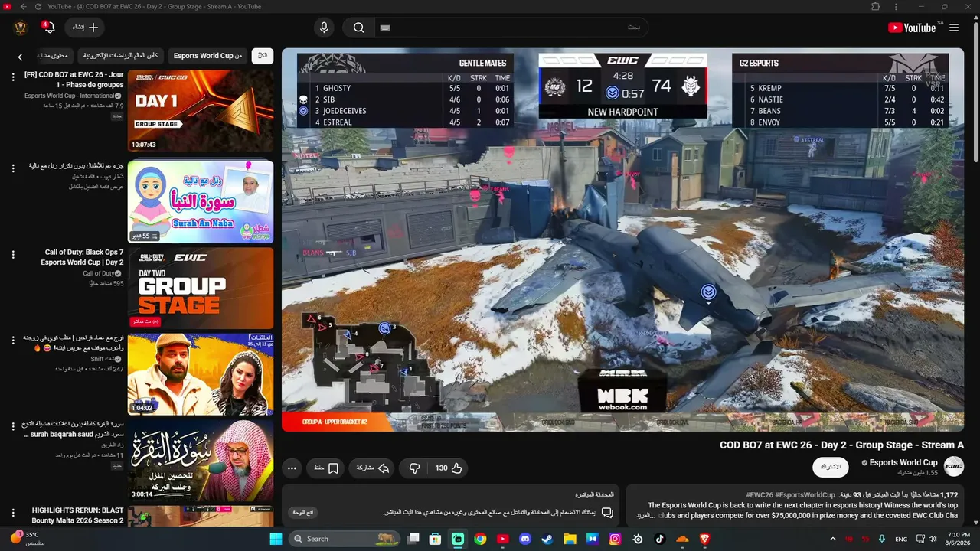Open SoundCloud from the taskbar
The height and width of the screenshot is (551, 980).
(x=682, y=539)
